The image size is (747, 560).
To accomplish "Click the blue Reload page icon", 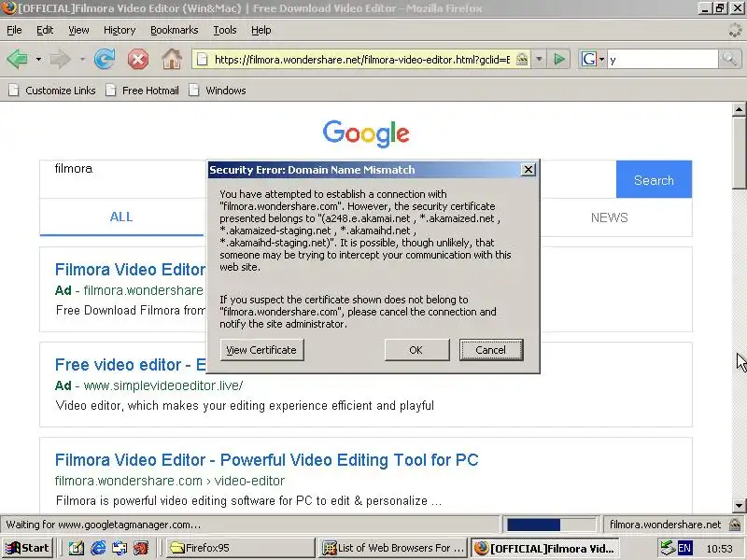I will [x=105, y=60].
